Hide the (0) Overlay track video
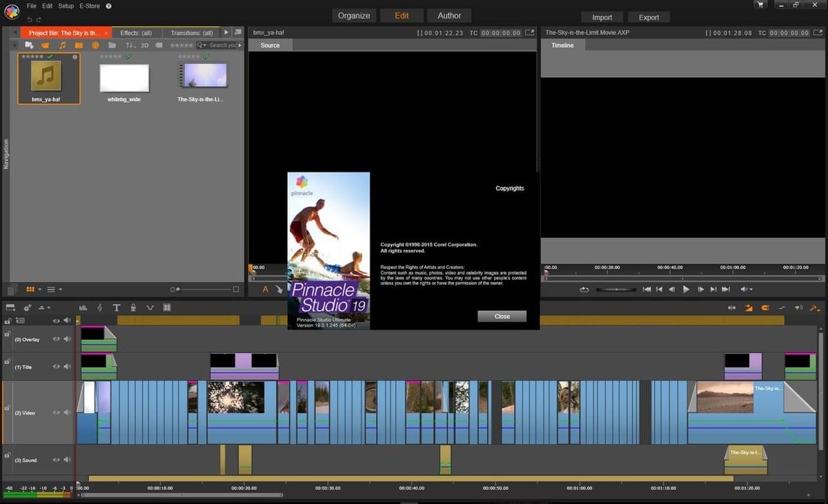This screenshot has height=504, width=828. [x=57, y=339]
